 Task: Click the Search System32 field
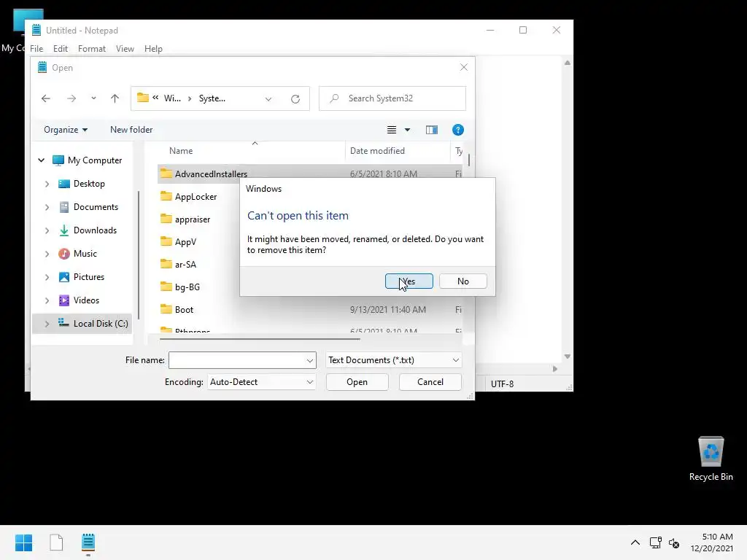[392, 98]
